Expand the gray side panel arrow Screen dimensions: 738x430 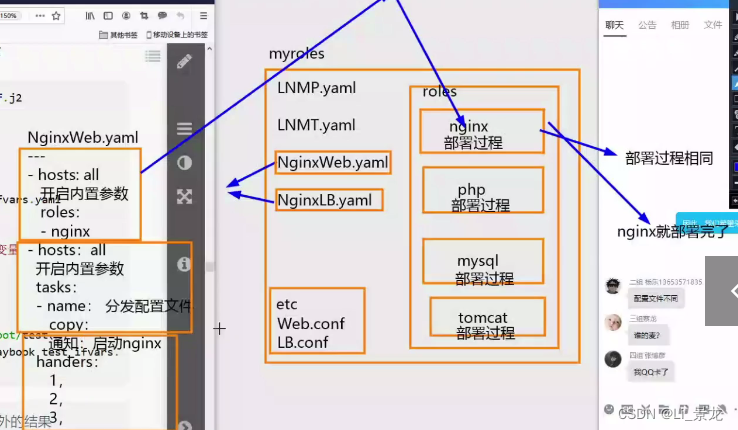point(722,291)
